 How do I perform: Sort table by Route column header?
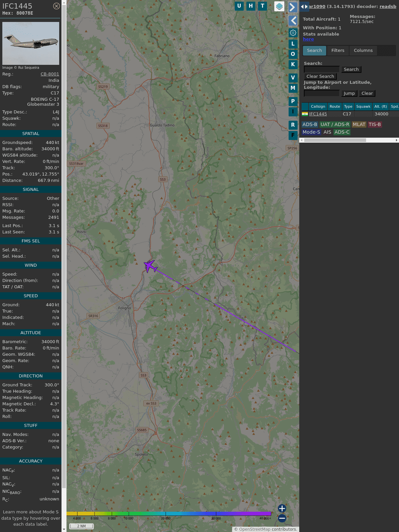tap(335, 106)
